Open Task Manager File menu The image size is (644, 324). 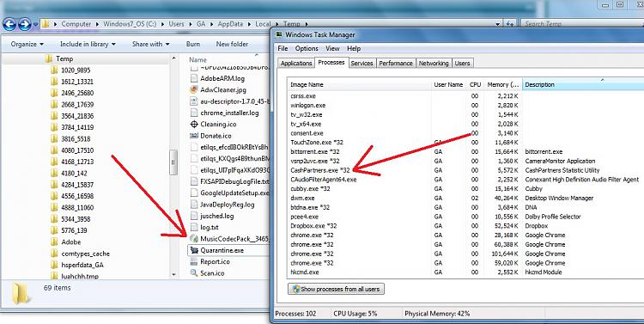283,48
